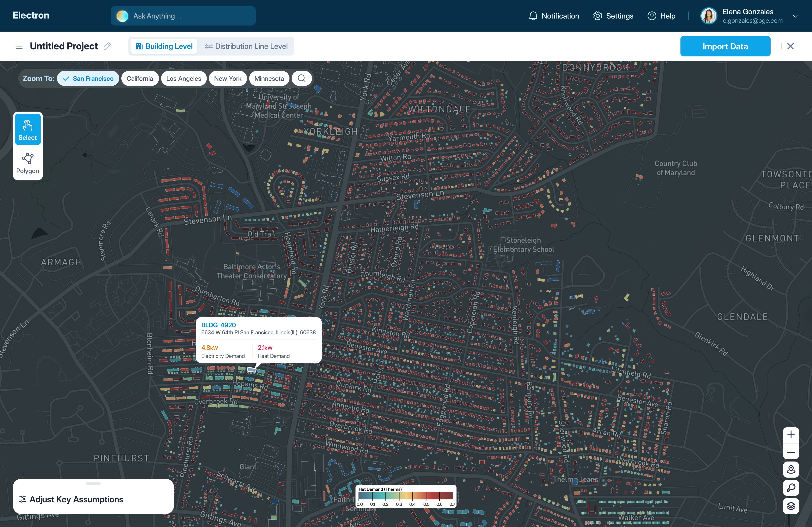Toggle the San Francisco zoom chip
This screenshot has height=527, width=812.
pyautogui.click(x=88, y=78)
